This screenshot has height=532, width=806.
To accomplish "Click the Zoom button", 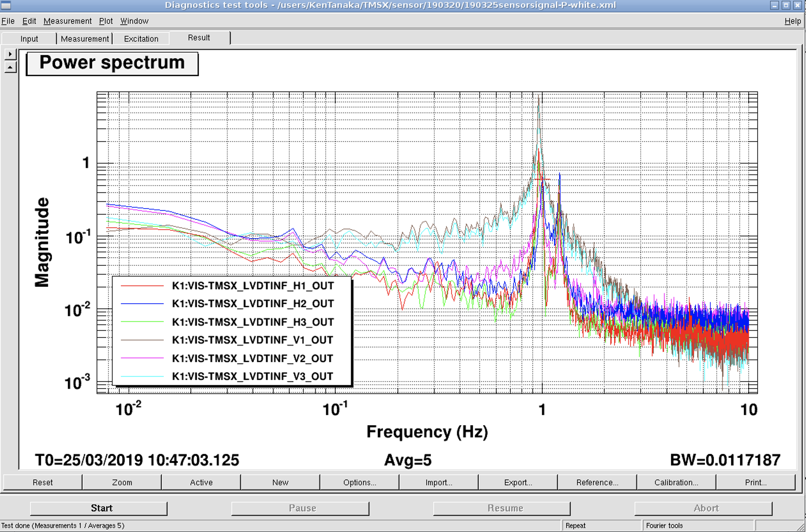I will coord(122,482).
